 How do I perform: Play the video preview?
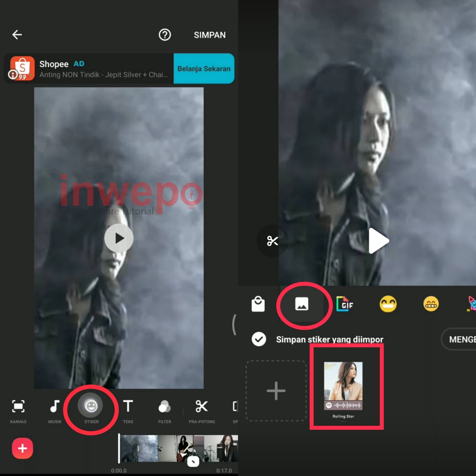[119, 238]
